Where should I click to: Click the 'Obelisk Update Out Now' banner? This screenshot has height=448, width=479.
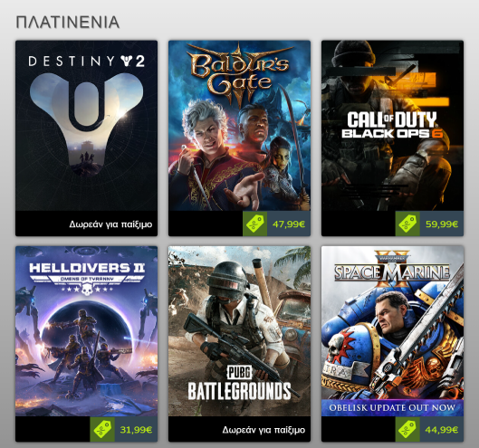(393, 407)
